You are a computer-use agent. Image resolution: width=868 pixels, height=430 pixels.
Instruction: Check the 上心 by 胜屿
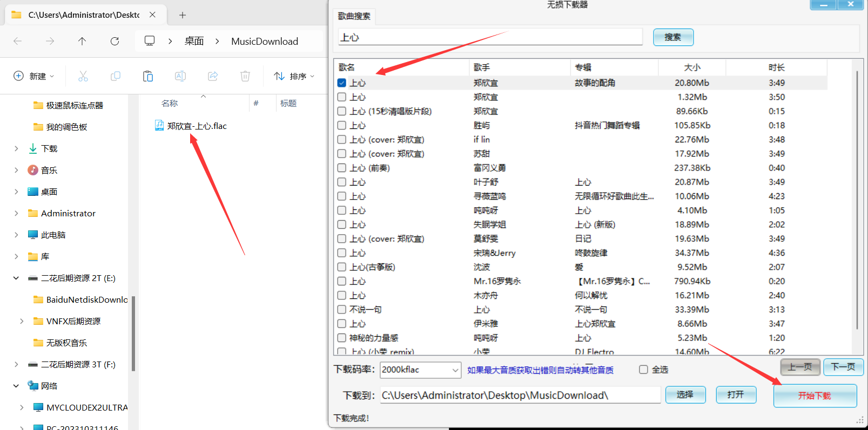[341, 125]
